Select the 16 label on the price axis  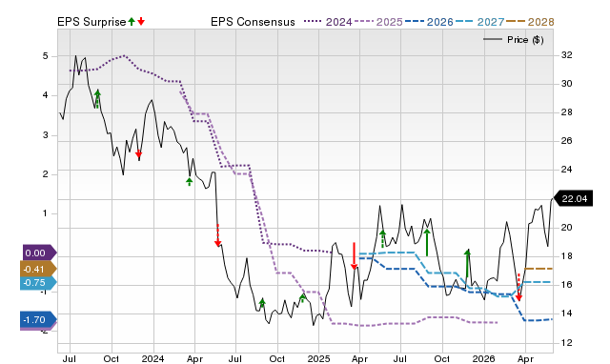tap(567, 285)
